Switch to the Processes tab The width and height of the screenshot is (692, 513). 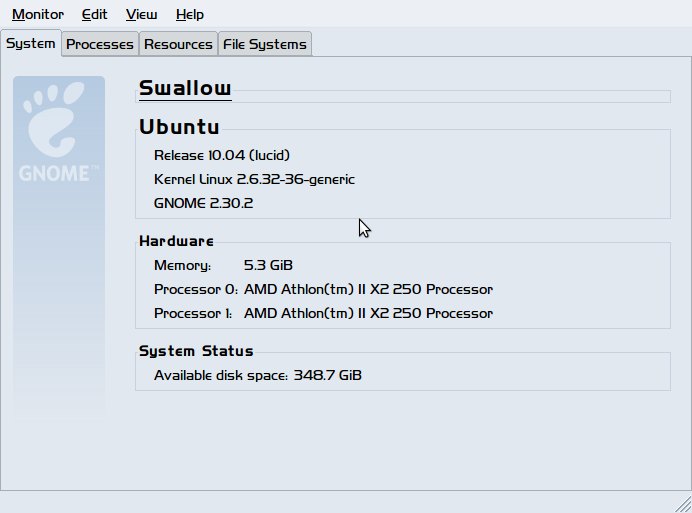[x=100, y=44]
